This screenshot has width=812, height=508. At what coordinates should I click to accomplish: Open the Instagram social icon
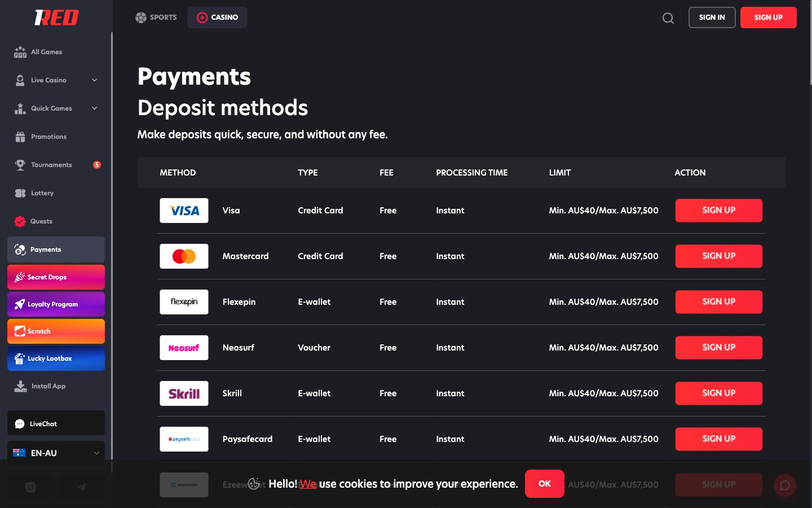coord(30,487)
